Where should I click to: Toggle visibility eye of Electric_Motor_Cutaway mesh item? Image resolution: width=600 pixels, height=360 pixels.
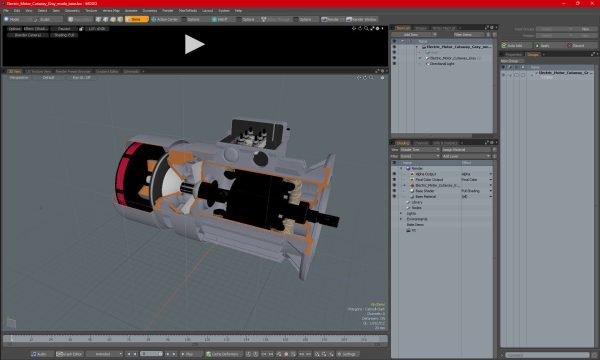coord(394,58)
